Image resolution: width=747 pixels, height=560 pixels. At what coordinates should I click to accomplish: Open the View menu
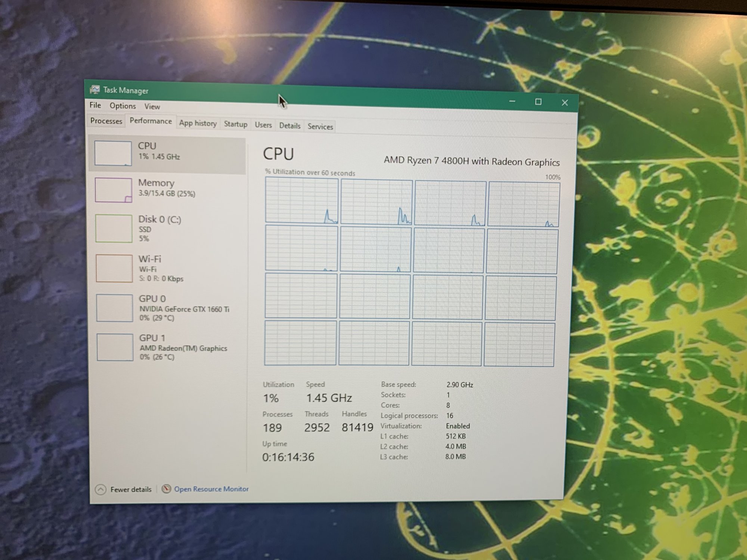coord(152,107)
